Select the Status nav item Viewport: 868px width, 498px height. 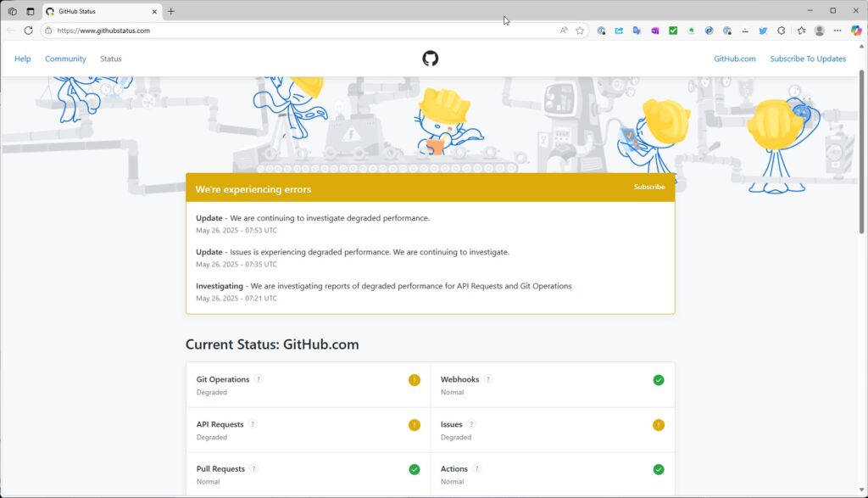click(x=111, y=59)
